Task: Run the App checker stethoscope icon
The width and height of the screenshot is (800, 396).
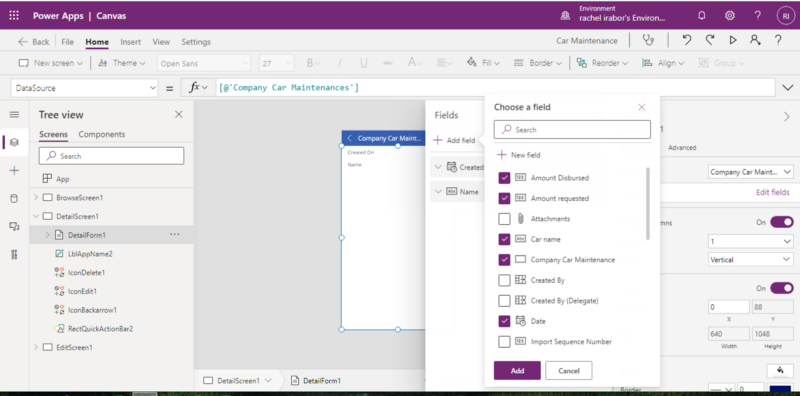Action: [x=648, y=40]
